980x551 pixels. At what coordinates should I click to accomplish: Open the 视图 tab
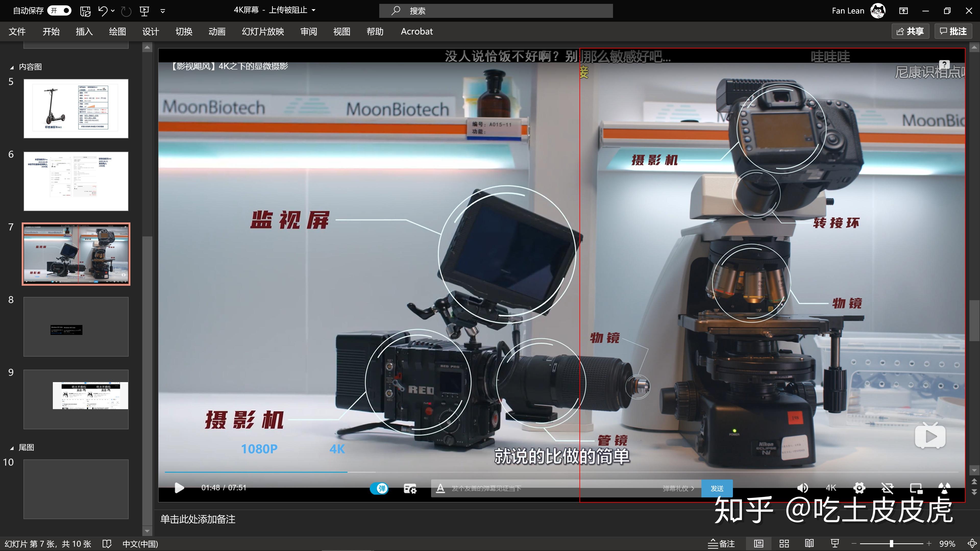point(342,32)
